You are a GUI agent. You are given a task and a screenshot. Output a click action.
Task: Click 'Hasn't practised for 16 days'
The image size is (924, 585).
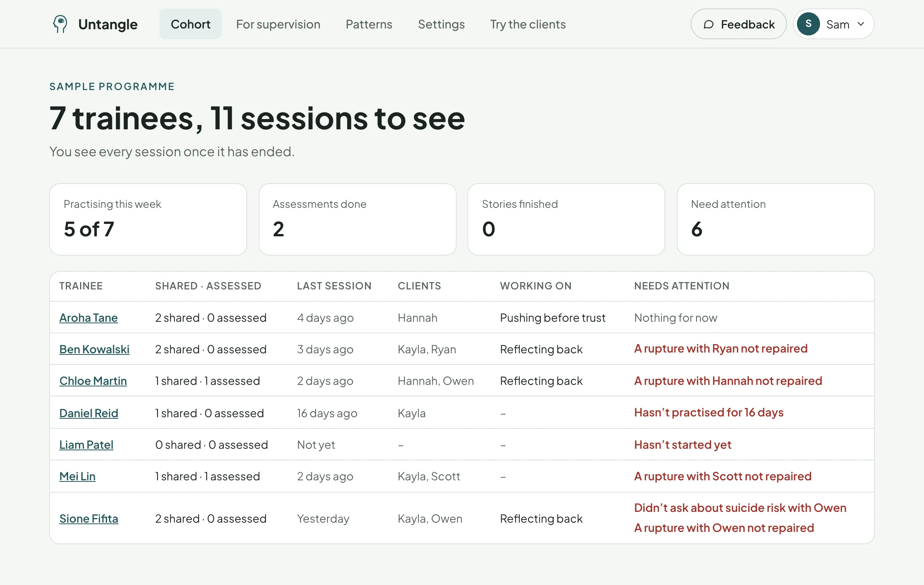[709, 412]
